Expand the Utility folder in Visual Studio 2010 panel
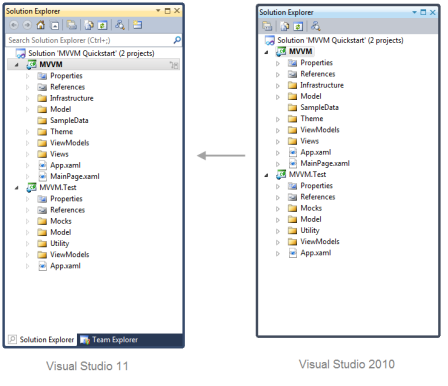The height and width of the screenshot is (386, 448). click(x=278, y=231)
